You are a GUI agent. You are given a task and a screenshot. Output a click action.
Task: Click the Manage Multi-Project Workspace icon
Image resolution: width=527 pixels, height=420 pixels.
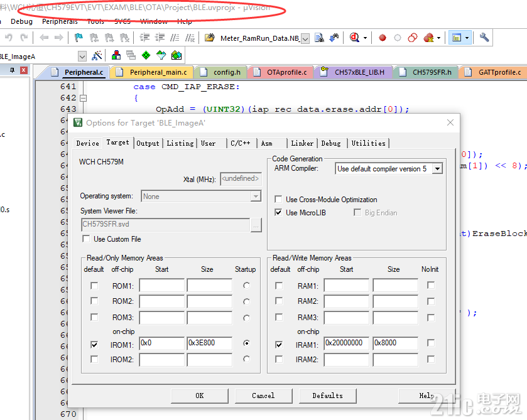131,55
